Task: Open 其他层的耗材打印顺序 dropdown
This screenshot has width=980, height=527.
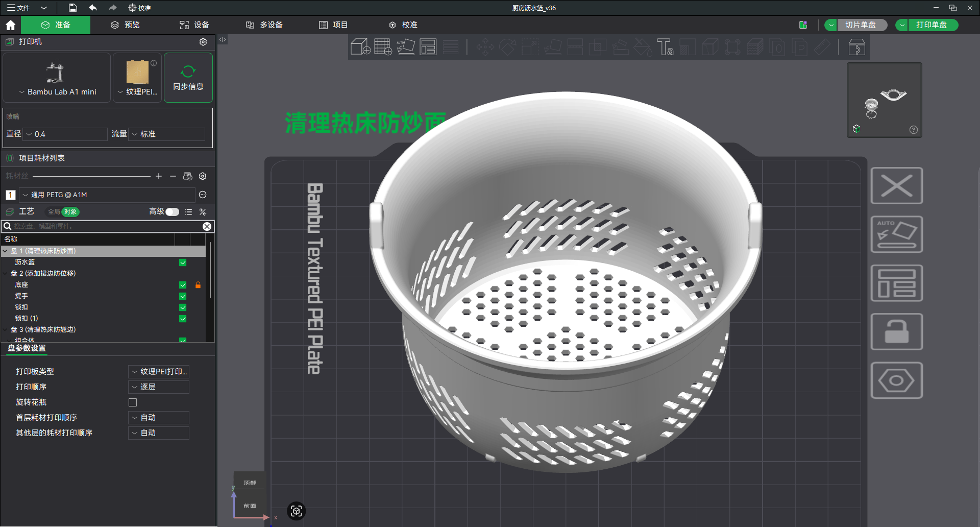Action: (x=159, y=433)
